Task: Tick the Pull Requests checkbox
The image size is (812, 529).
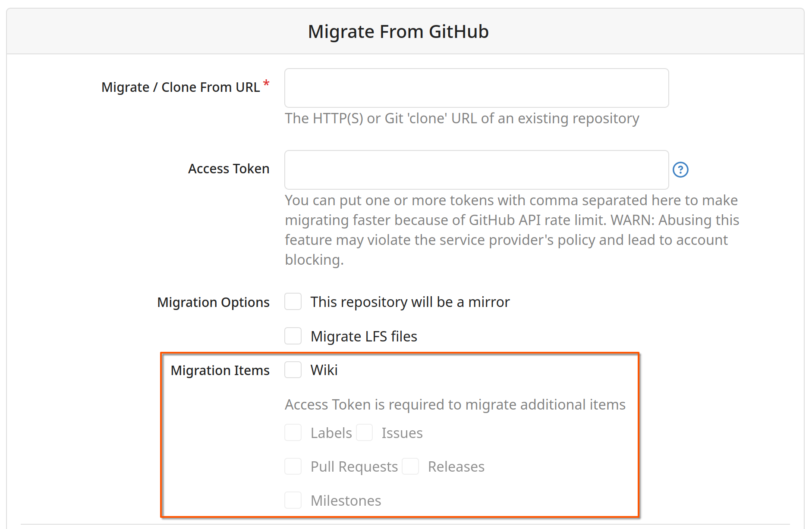Action: (x=293, y=466)
